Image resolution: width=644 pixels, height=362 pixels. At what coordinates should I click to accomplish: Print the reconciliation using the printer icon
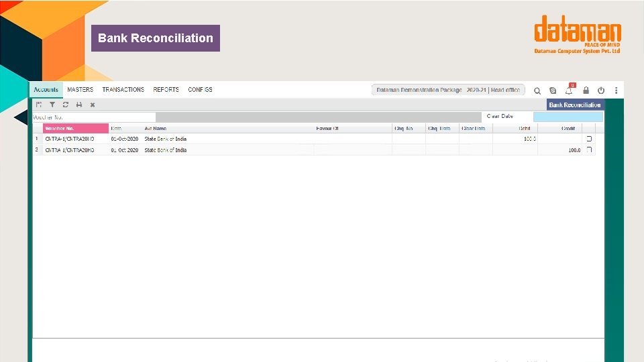79,105
